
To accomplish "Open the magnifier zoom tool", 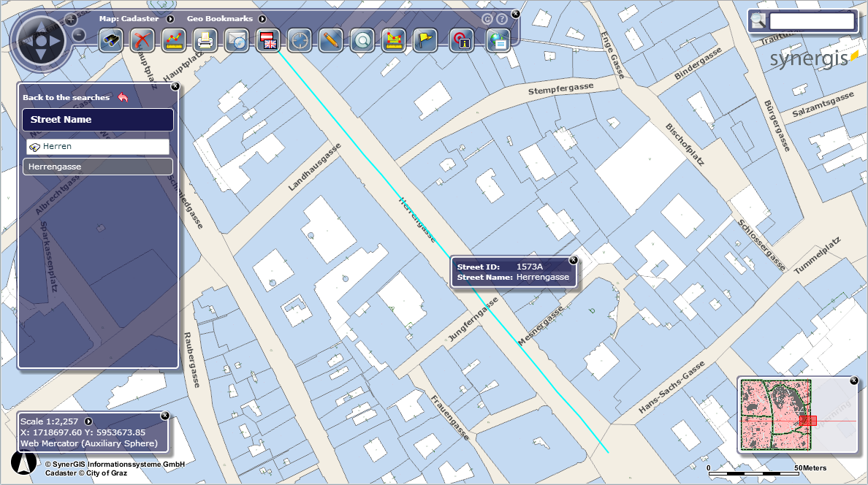I will click(362, 40).
